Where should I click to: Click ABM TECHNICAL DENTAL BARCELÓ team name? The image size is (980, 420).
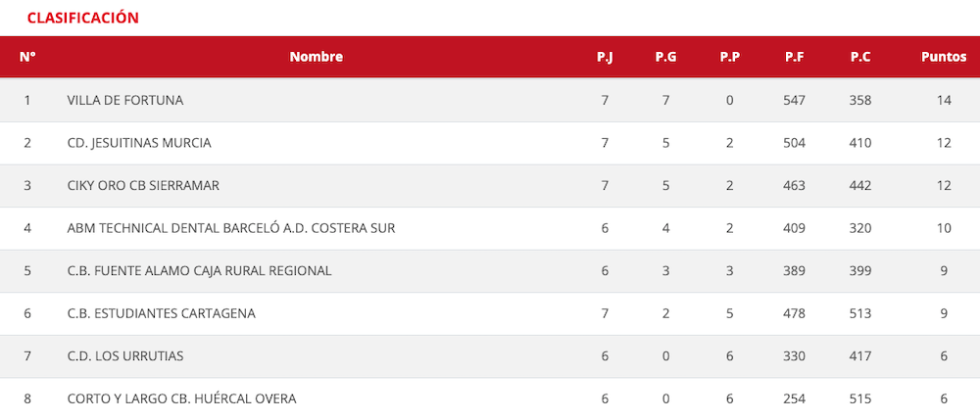click(231, 228)
